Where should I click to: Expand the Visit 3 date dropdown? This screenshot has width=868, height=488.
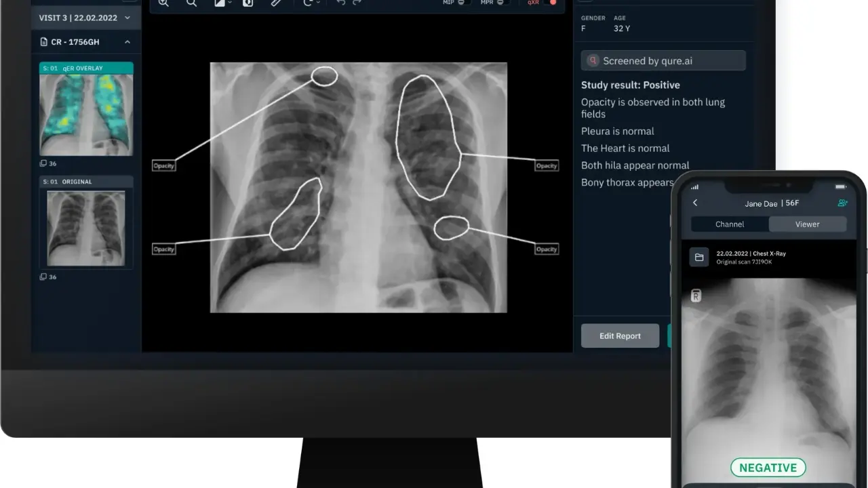click(127, 18)
